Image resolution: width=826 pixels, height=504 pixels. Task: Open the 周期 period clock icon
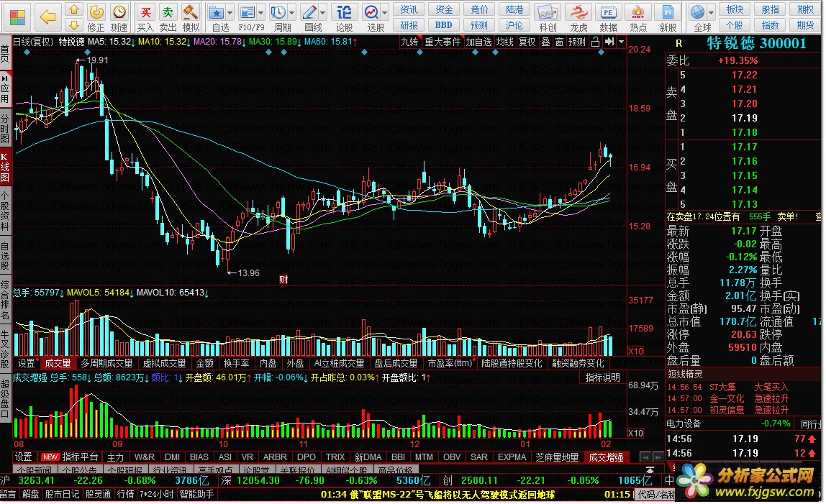[x=279, y=17]
